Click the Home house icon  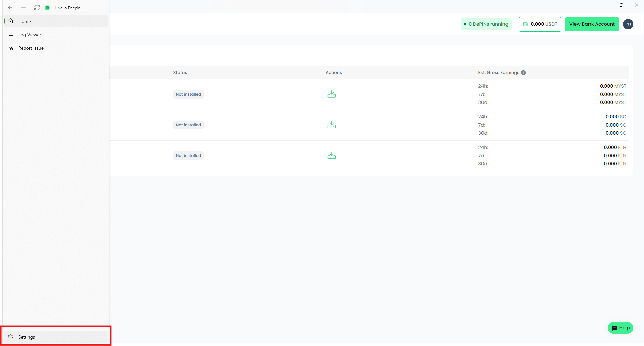tap(10, 21)
